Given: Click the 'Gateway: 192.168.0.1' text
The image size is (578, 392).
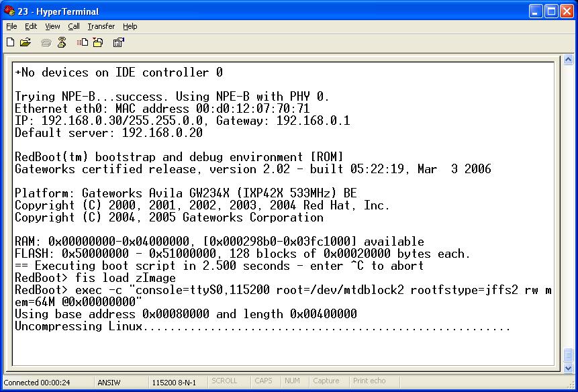Looking at the screenshot, I should (x=283, y=121).
